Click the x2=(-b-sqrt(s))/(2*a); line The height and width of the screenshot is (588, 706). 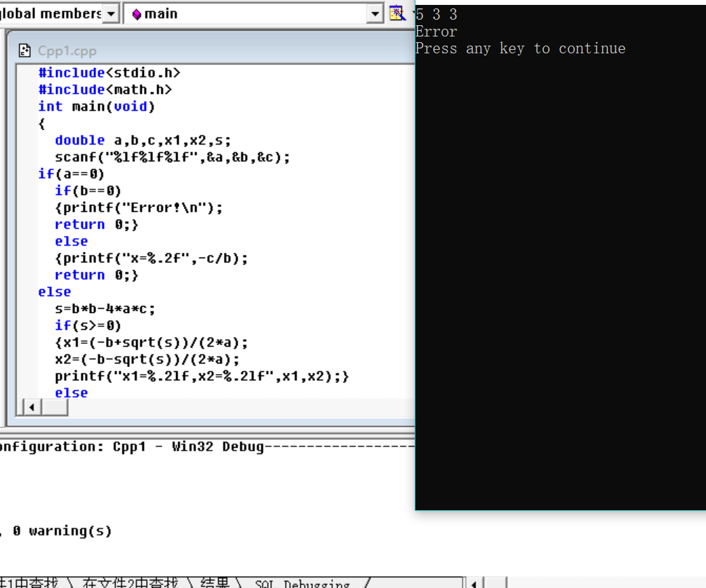pyautogui.click(x=147, y=359)
